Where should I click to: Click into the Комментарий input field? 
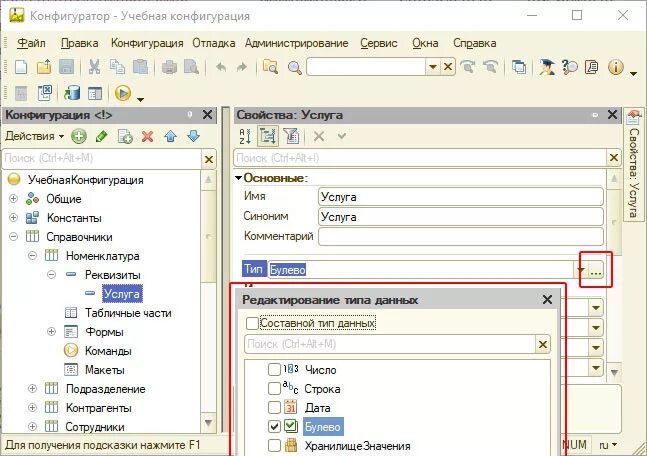coord(461,236)
